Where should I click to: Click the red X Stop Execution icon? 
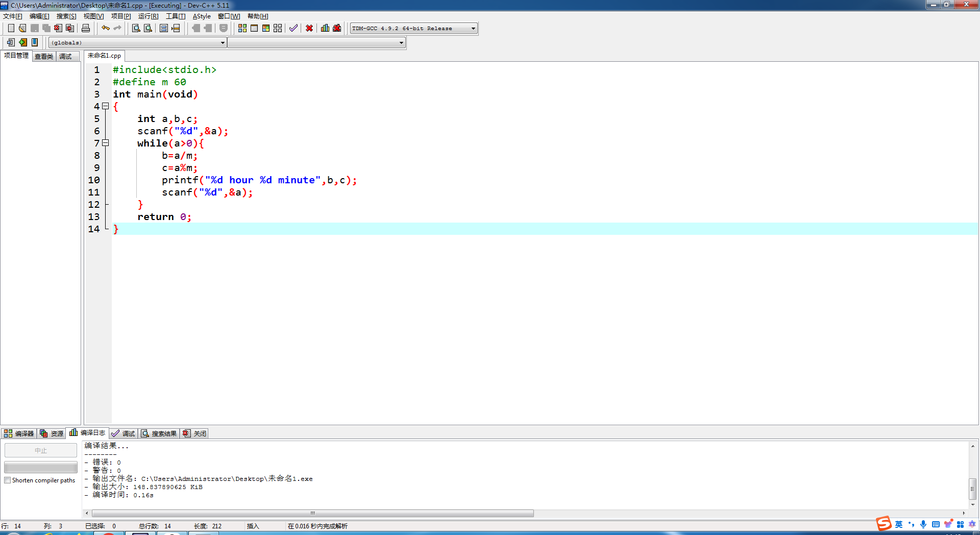coord(309,28)
